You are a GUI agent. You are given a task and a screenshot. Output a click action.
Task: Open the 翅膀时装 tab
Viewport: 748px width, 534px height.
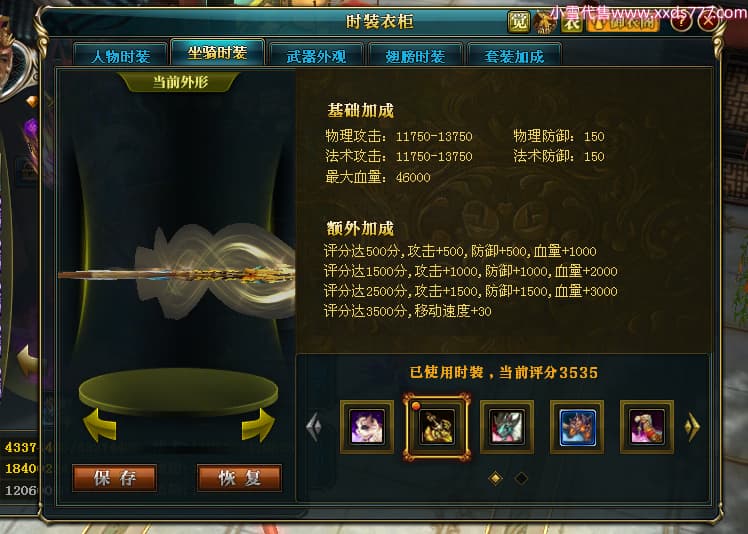click(x=415, y=55)
